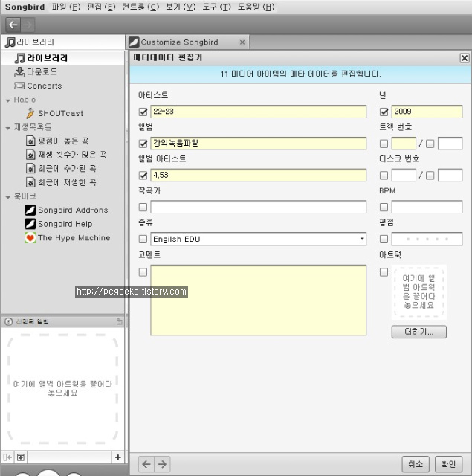
Task: Click the BPM input field
Action: pos(427,207)
